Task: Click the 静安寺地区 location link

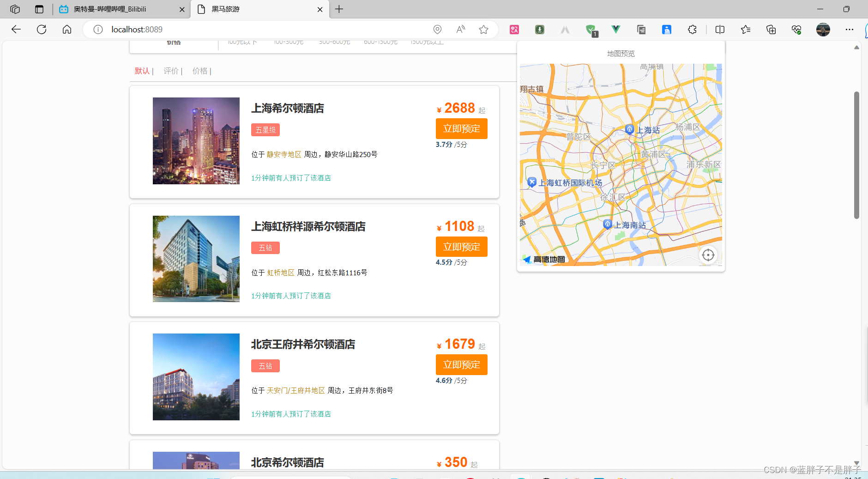Action: [x=284, y=155]
